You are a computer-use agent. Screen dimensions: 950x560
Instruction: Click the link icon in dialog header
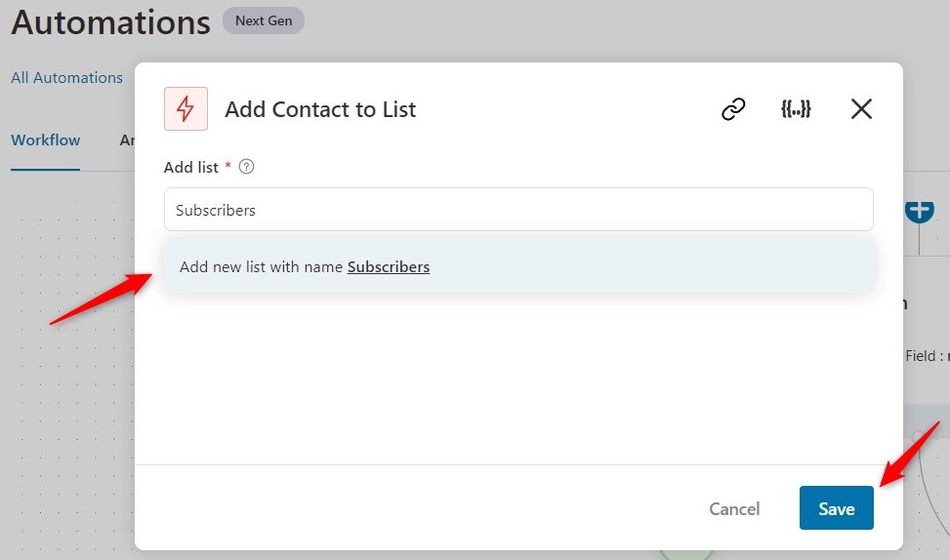[733, 109]
